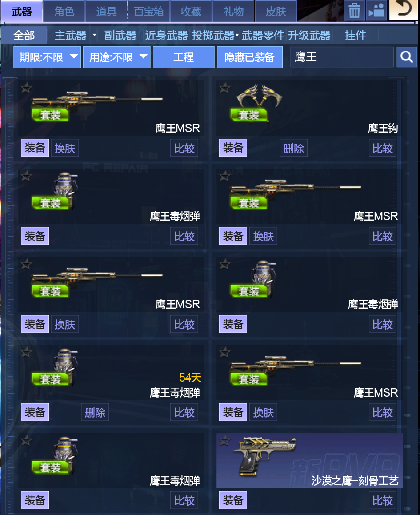
Task: Click 换肤 on the first 鹰王MSR
Action: (64, 148)
